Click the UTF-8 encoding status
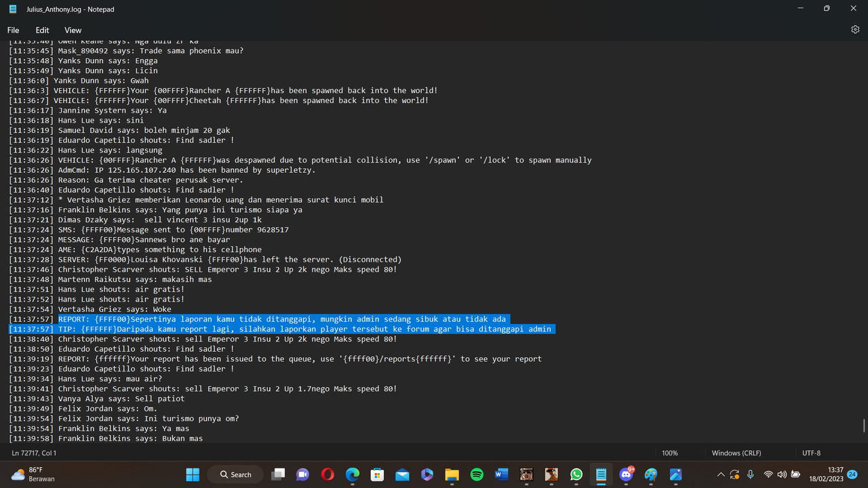 click(811, 453)
